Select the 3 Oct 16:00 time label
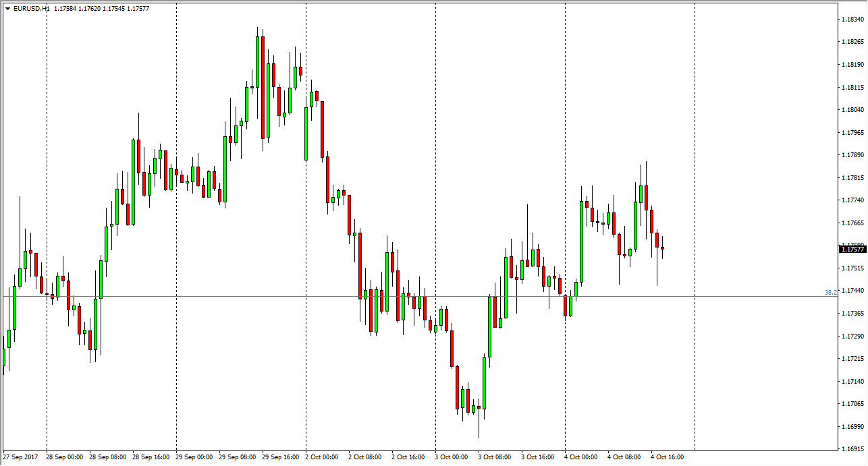Screen dimensions: 868x466 [538, 457]
